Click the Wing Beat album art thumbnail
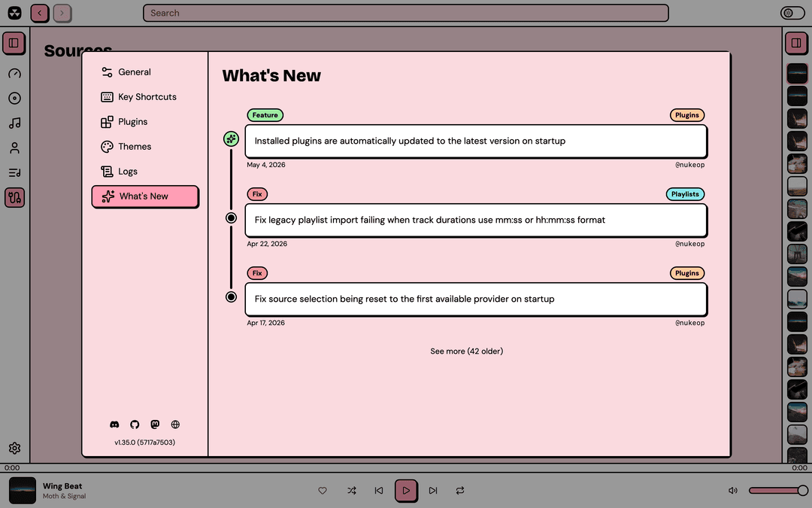This screenshot has width=812, height=508. click(x=23, y=491)
